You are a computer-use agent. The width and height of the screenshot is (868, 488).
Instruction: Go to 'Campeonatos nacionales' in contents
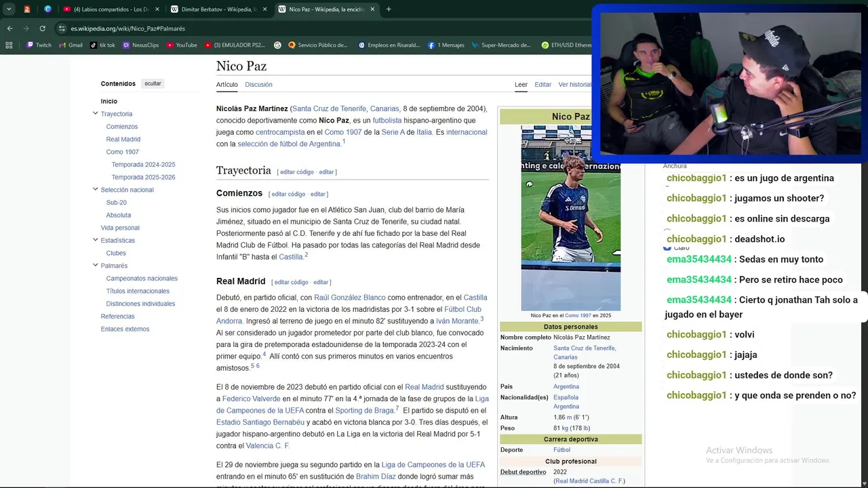pyautogui.click(x=142, y=279)
